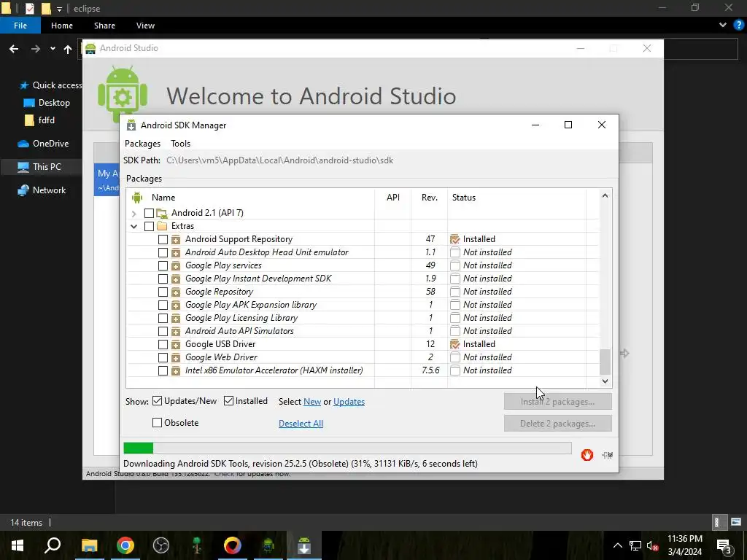Click the SDK Path field
This screenshot has width=747, height=560.
point(280,160)
